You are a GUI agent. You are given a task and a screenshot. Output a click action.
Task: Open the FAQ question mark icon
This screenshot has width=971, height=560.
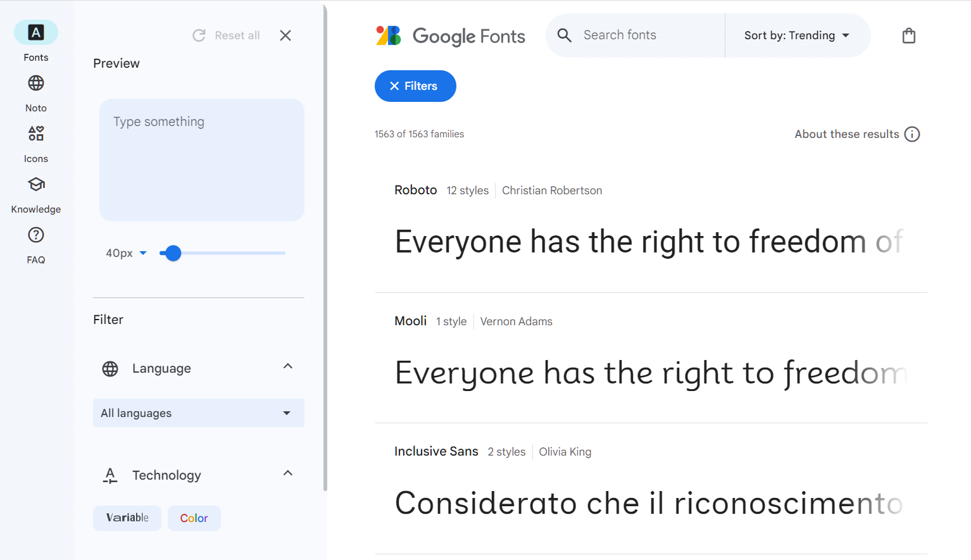(36, 235)
